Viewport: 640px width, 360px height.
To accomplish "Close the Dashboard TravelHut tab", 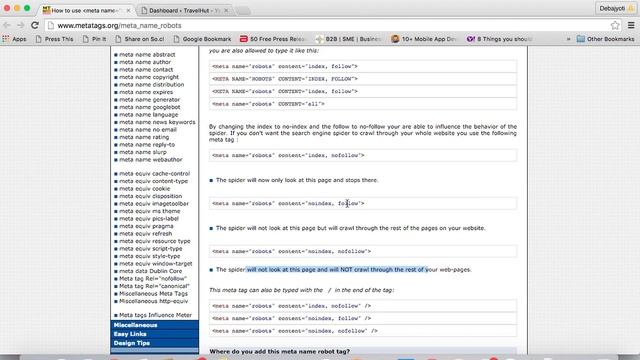I will [x=226, y=10].
